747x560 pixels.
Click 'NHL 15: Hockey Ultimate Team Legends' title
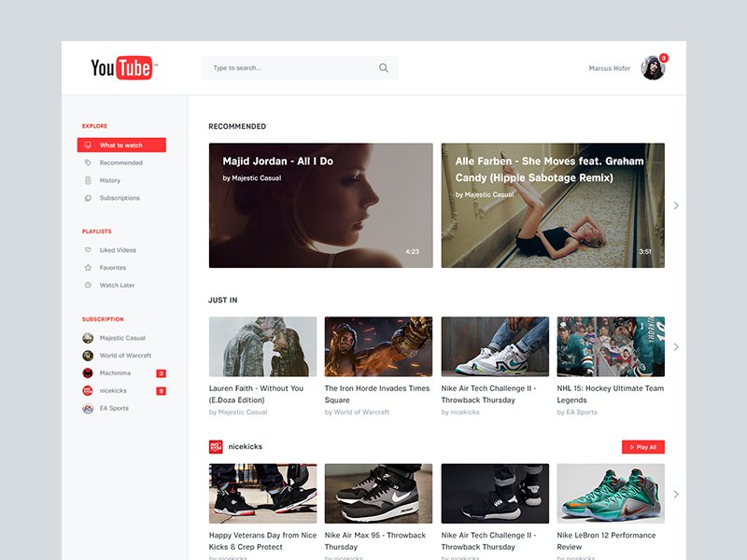611,394
